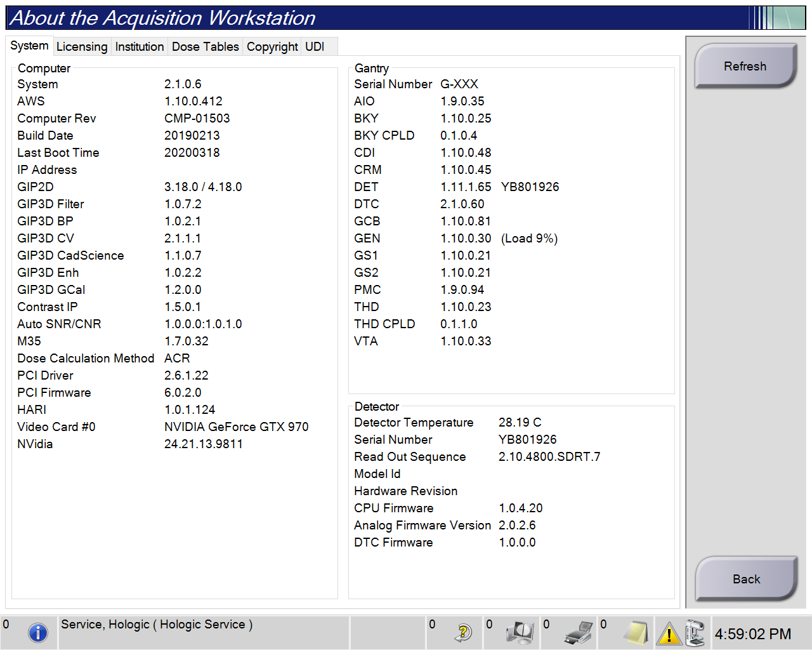The image size is (812, 650).
Task: Switch to the Licensing tab
Action: [x=82, y=47]
